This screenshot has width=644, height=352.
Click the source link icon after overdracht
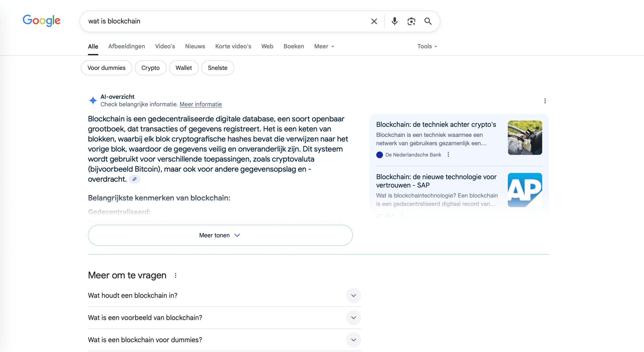click(135, 179)
